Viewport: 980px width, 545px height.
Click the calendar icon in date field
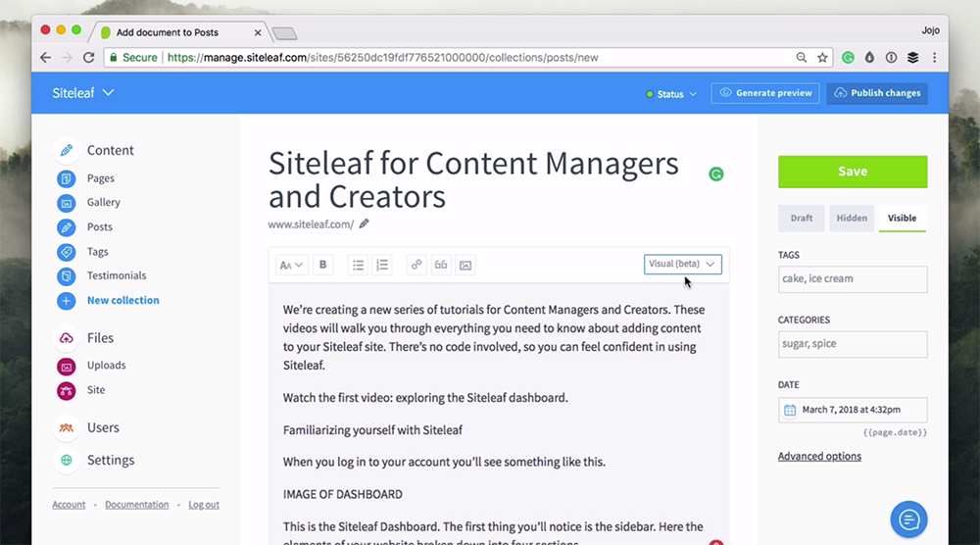coord(790,410)
